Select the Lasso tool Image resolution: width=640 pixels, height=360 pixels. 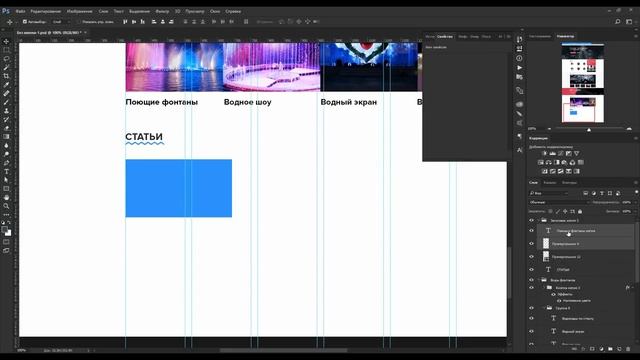[x=6, y=58]
